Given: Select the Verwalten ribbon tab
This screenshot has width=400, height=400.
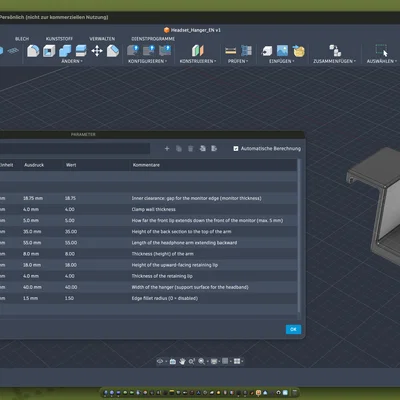Looking at the screenshot, I should click(x=102, y=39).
